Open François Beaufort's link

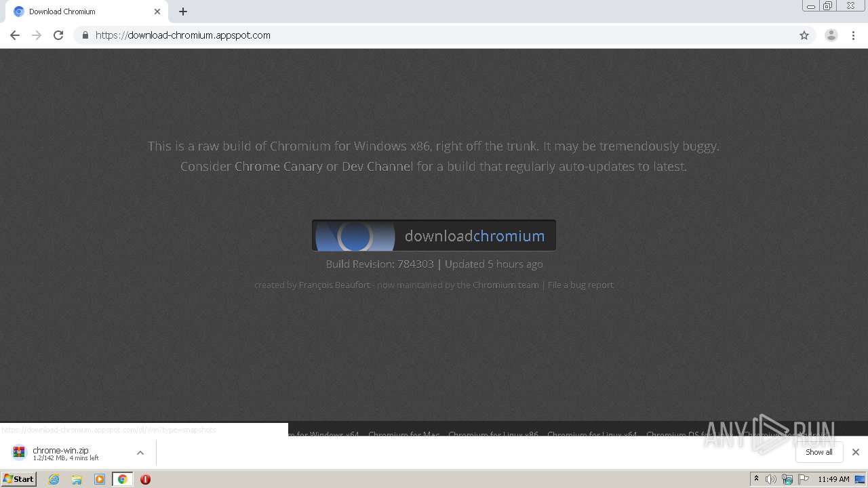click(334, 285)
